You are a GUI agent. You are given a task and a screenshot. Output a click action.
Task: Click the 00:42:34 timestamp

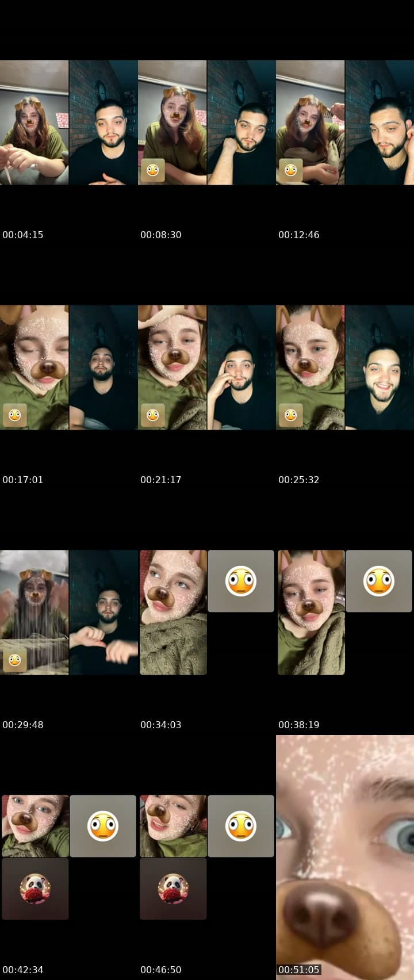click(x=23, y=970)
